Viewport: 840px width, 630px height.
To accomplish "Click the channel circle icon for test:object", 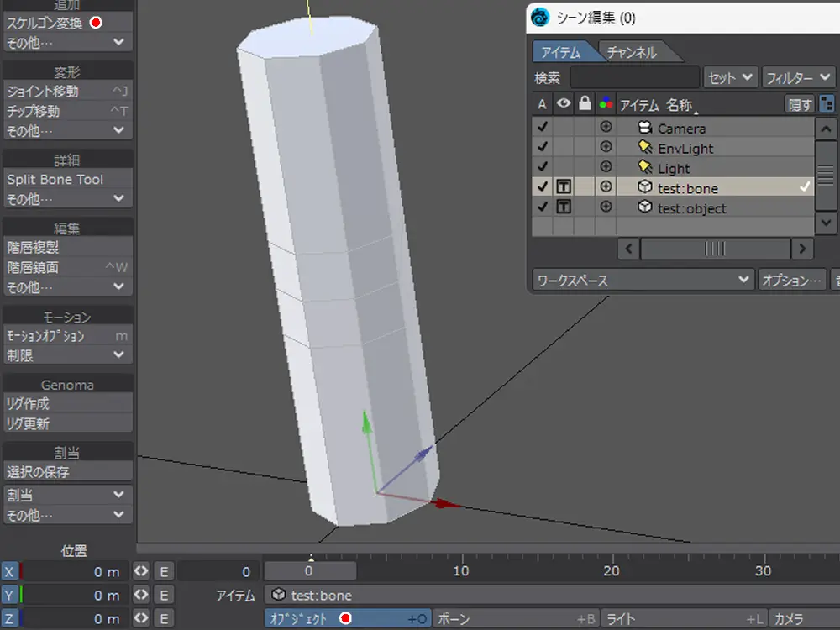I will pyautogui.click(x=605, y=207).
